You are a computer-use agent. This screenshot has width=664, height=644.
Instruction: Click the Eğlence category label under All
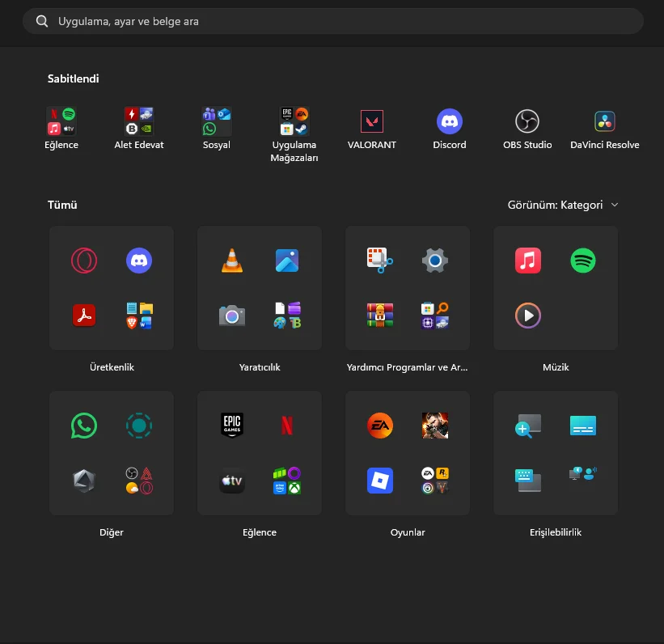tap(260, 532)
